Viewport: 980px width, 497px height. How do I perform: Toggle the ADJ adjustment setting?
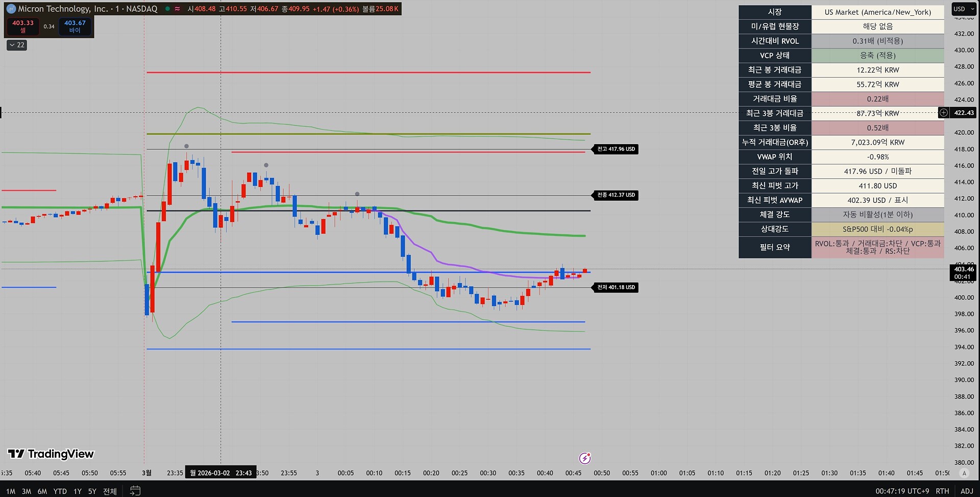(x=967, y=491)
